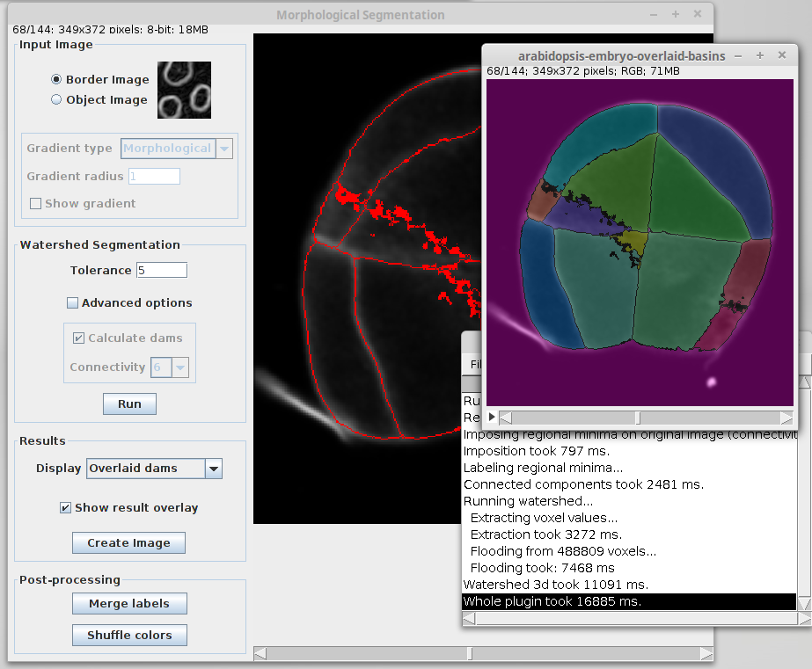Click down arrow of Log vertical scrollbar
The width and height of the screenshot is (812, 669).
click(x=804, y=604)
